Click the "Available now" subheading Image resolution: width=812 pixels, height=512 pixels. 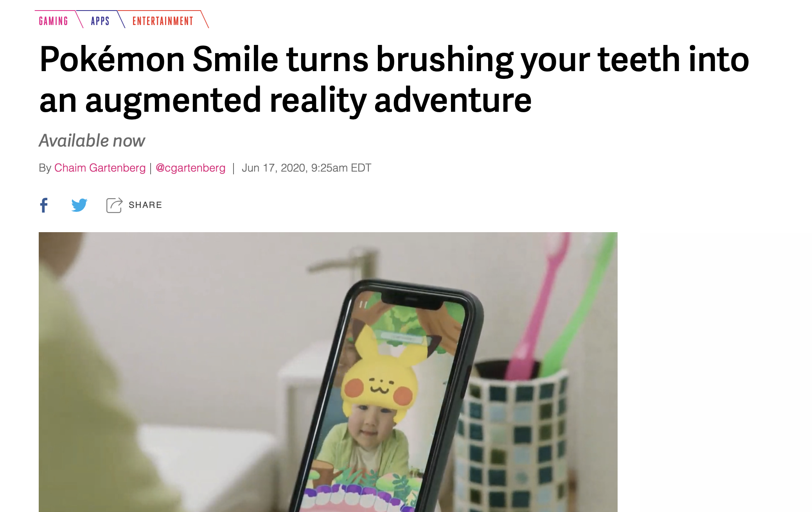tap(92, 141)
